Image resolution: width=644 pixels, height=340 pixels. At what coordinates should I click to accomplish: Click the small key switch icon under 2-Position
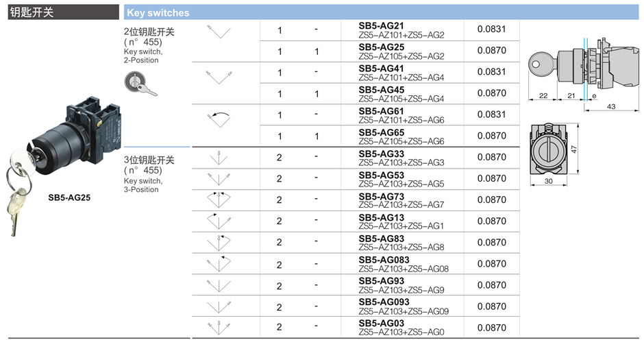[140, 83]
